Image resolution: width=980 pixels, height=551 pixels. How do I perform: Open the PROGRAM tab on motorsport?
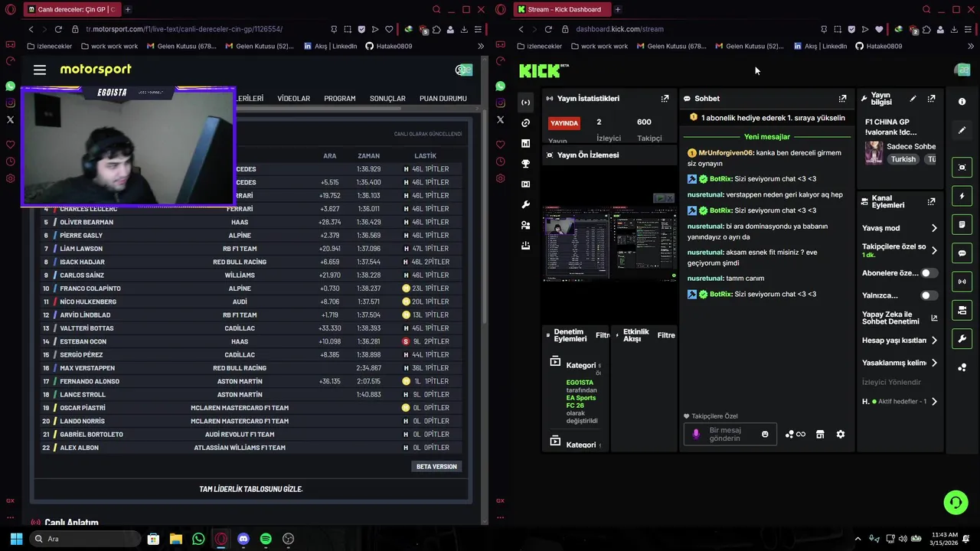coord(339,99)
